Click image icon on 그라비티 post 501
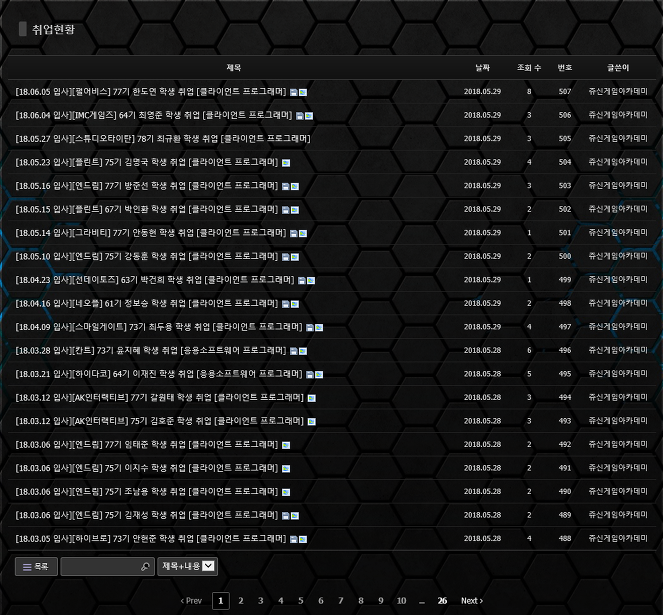 (x=303, y=233)
